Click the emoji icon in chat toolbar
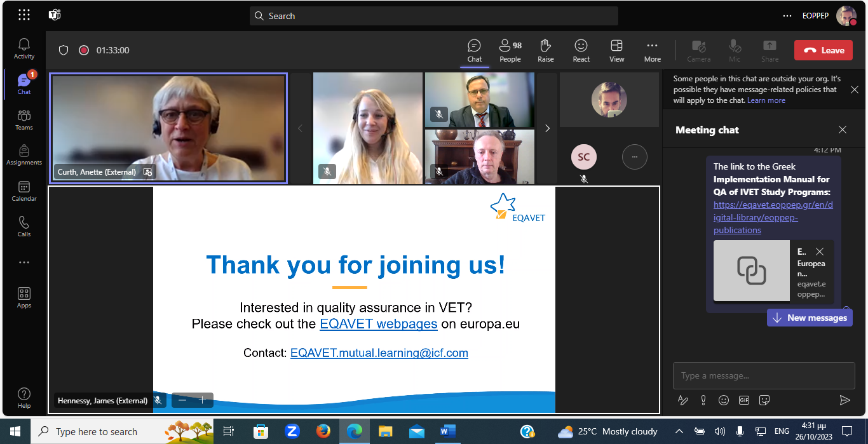Viewport: 868px width, 444px height. tap(724, 400)
